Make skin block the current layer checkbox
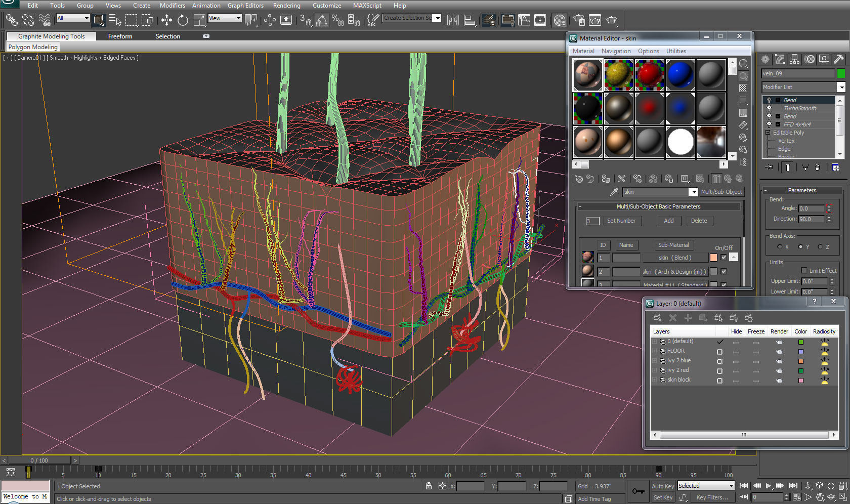 click(x=719, y=381)
